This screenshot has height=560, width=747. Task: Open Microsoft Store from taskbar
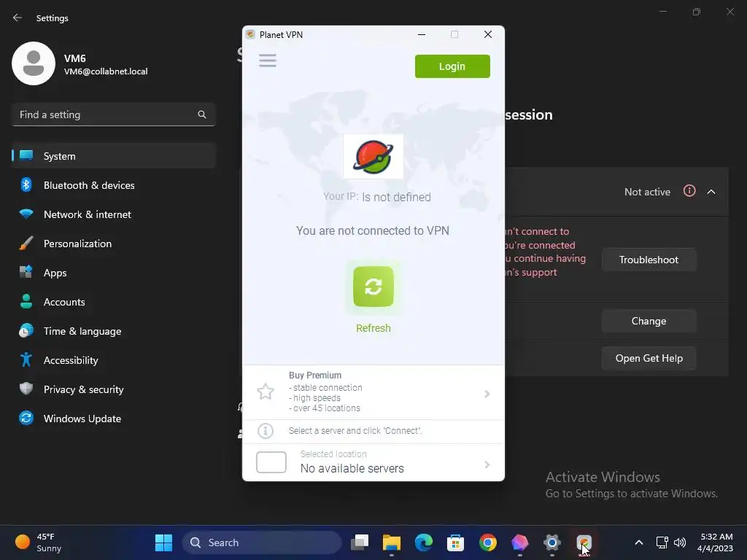click(455, 542)
